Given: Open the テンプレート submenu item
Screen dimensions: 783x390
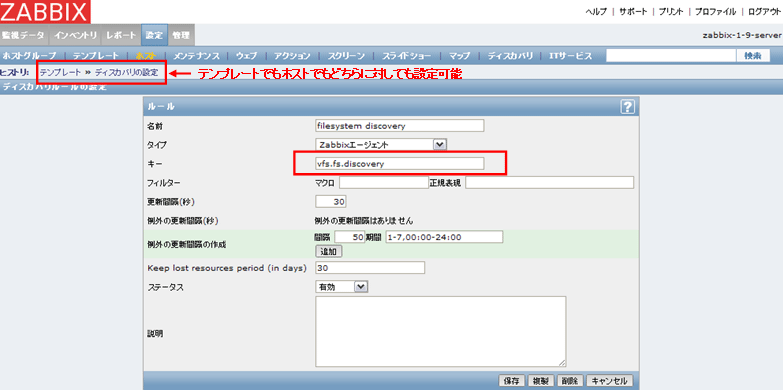Looking at the screenshot, I should 96,56.
